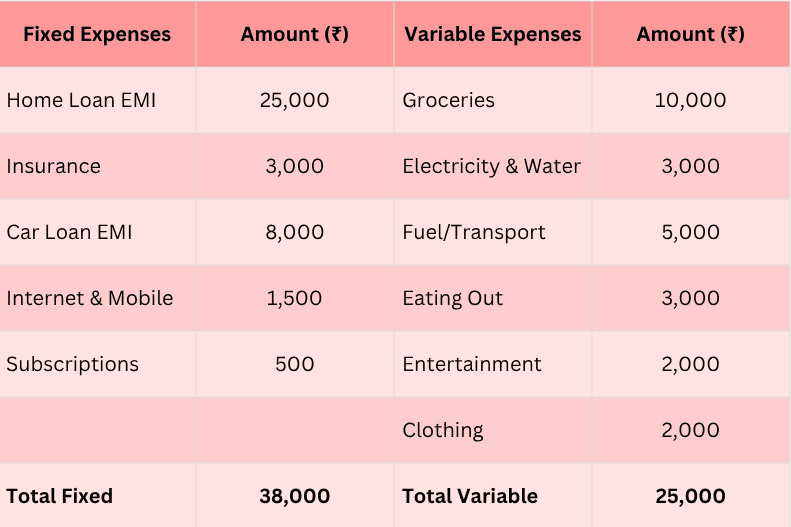The height and width of the screenshot is (527, 791).
Task: Click the Fixed Expenses column header
Action: click(97, 34)
